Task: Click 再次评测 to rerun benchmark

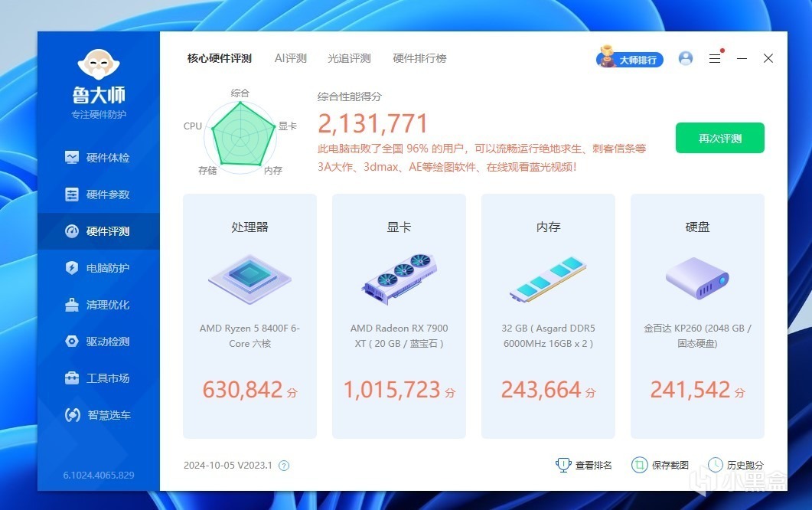Action: [x=720, y=138]
